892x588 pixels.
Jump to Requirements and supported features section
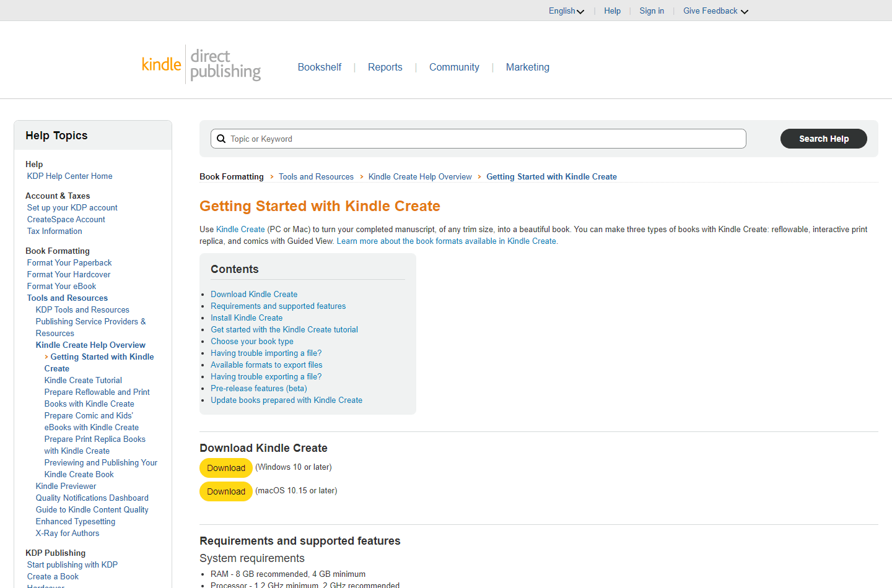(278, 306)
